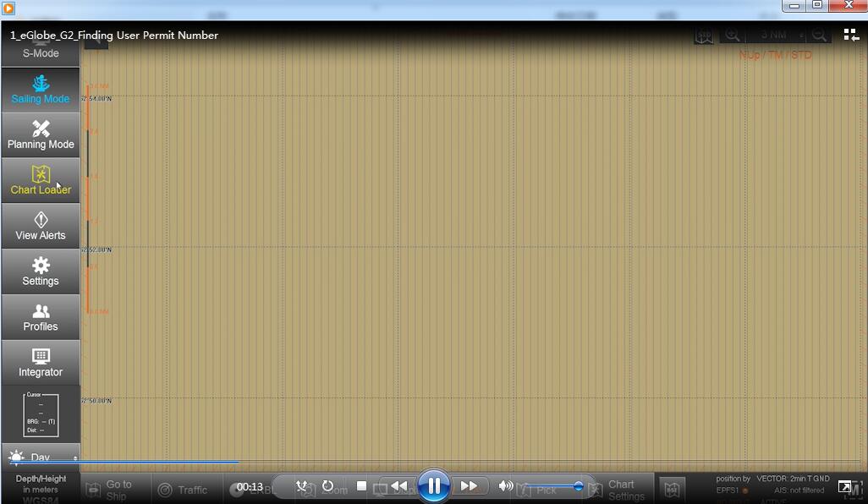Click the Switch to Library icon

[851, 36]
